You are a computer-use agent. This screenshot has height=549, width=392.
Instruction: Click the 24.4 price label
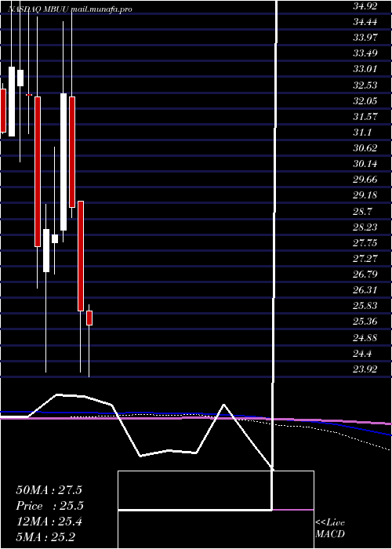pos(362,354)
